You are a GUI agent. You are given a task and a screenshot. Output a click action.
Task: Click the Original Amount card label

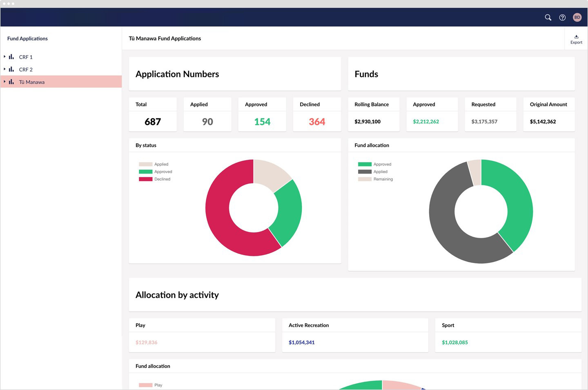coord(548,105)
